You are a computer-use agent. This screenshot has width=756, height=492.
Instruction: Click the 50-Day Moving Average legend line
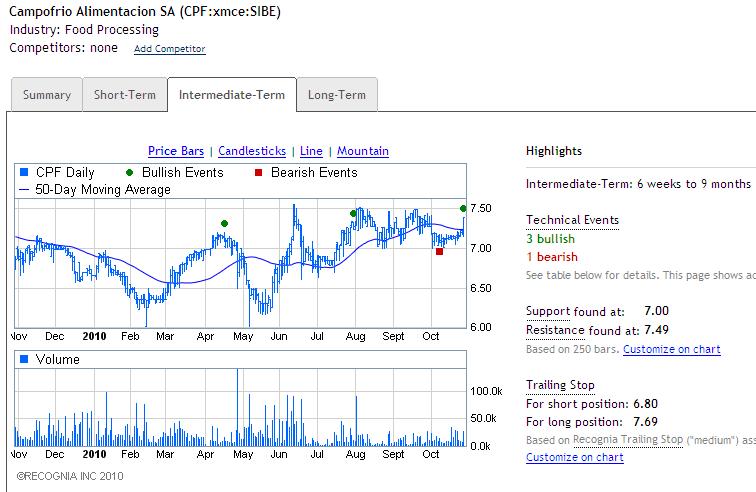click(x=25, y=189)
